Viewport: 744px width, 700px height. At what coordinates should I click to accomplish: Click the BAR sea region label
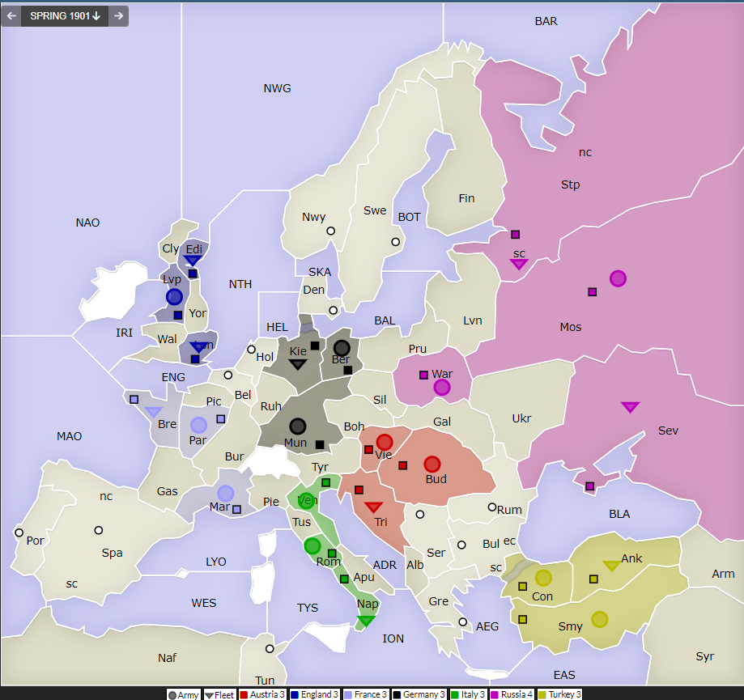coord(546,21)
